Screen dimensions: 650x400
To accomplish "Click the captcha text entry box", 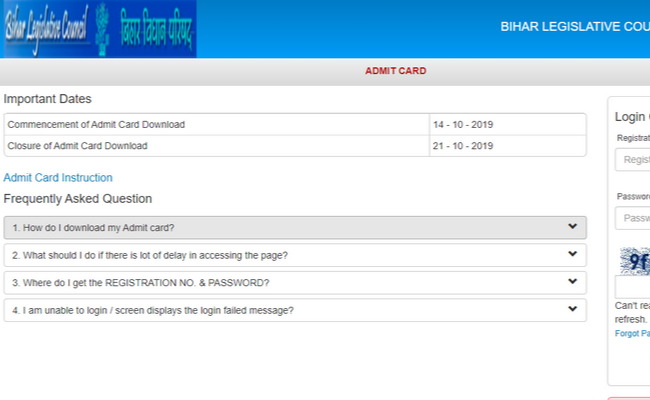I will coord(633,288).
